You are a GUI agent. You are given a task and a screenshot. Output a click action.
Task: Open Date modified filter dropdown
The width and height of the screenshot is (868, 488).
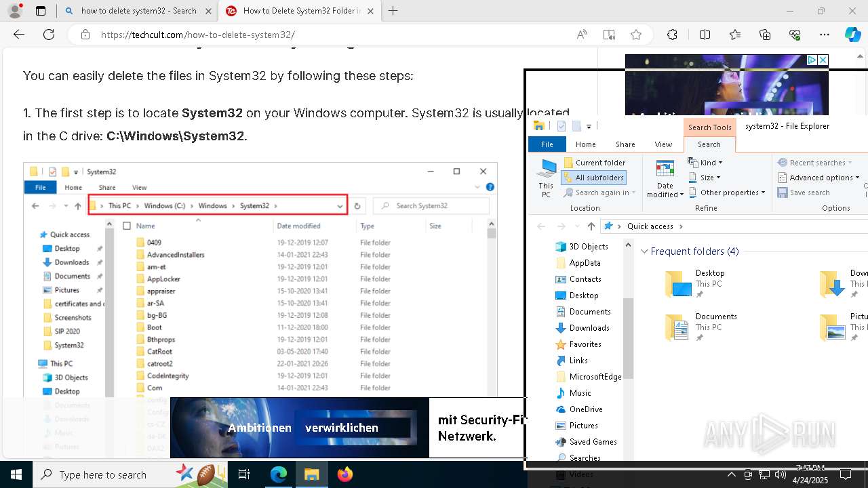pyautogui.click(x=665, y=178)
